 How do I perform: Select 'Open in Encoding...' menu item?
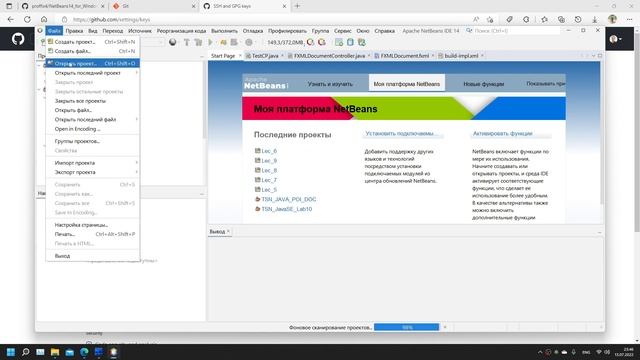93,129
